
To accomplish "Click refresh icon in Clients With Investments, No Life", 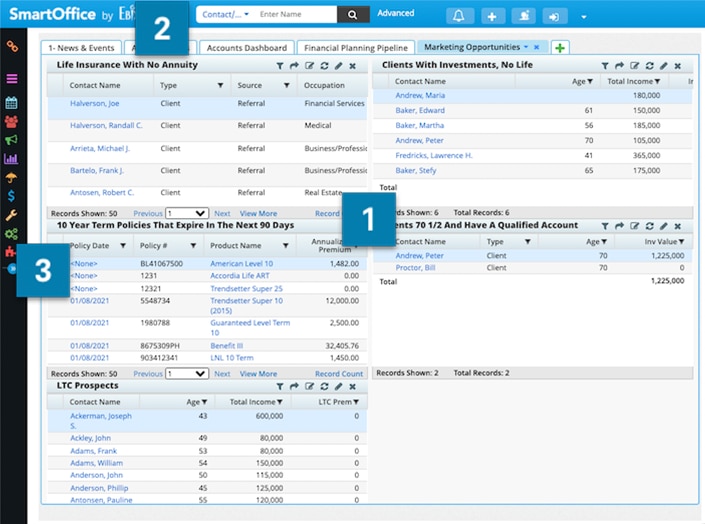I will (649, 66).
